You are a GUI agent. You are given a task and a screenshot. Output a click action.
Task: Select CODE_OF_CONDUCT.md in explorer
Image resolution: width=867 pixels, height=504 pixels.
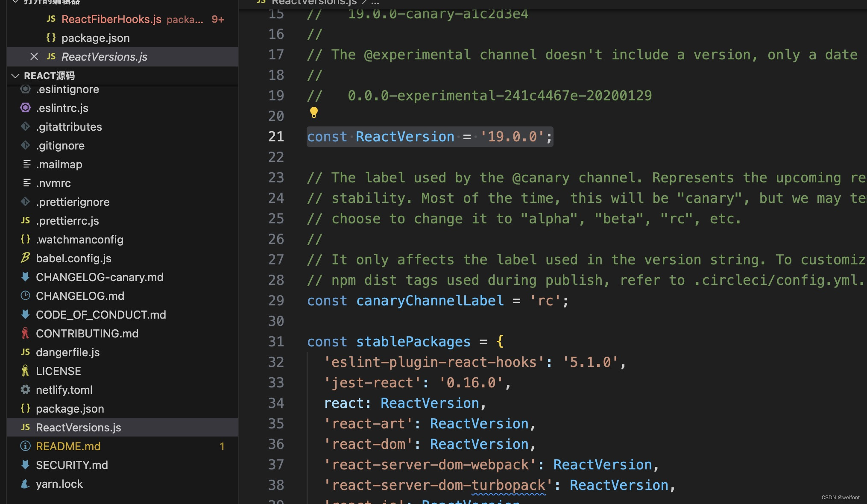tap(101, 315)
